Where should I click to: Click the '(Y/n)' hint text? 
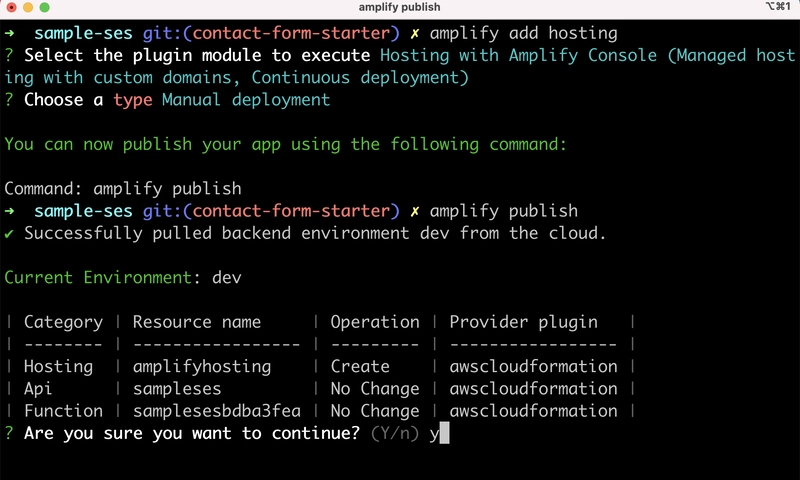click(x=395, y=434)
